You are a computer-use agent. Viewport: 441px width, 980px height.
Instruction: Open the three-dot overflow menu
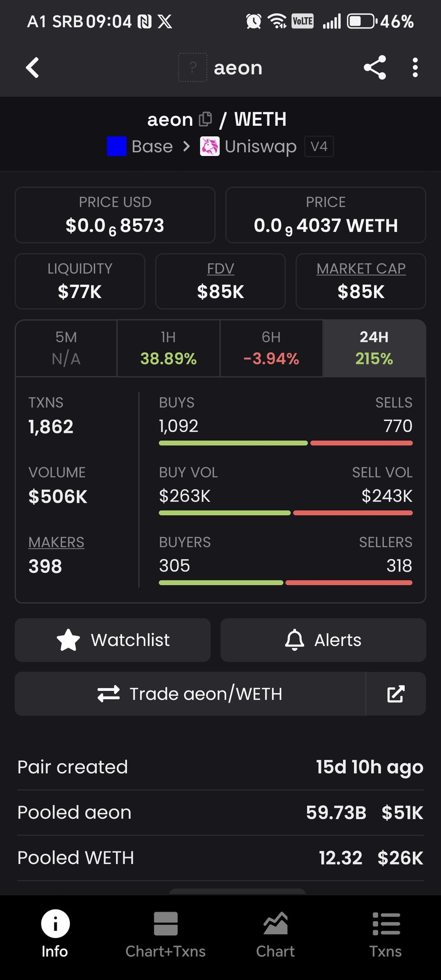[x=415, y=67]
